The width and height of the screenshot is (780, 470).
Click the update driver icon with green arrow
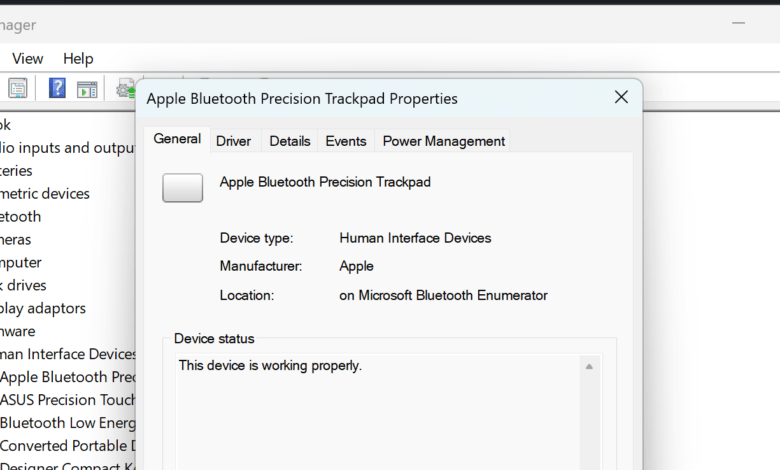tap(126, 89)
